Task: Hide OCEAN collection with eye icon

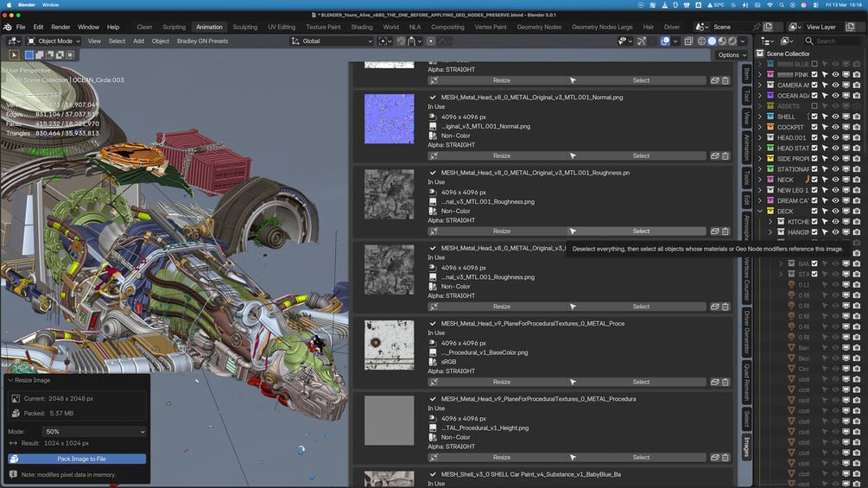Action: coord(835,96)
